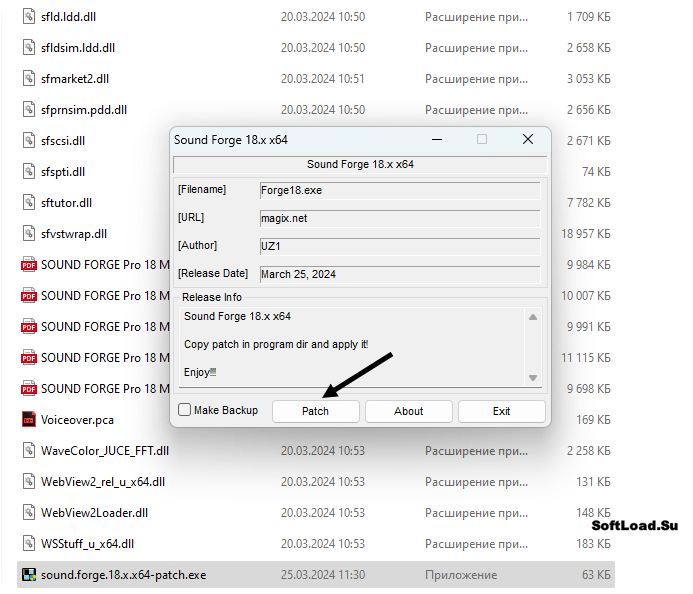Select file name sfmarket2.dll
The image size is (693, 594).
75,79
